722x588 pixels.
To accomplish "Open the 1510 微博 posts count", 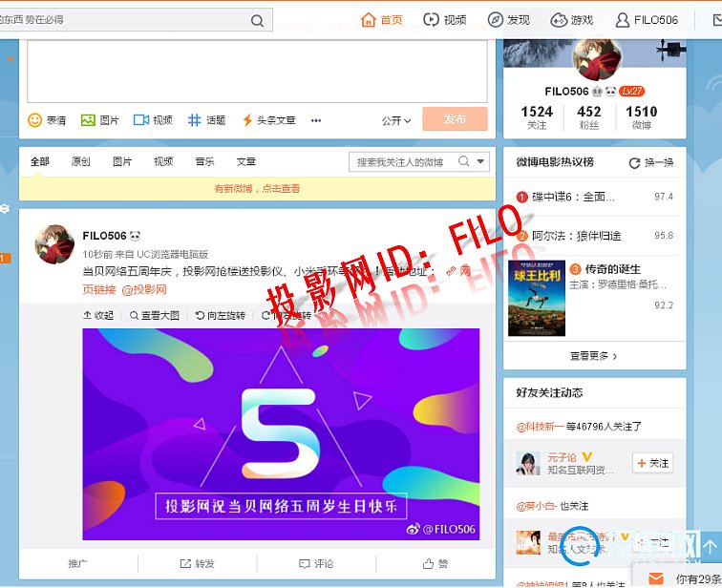I will (642, 117).
